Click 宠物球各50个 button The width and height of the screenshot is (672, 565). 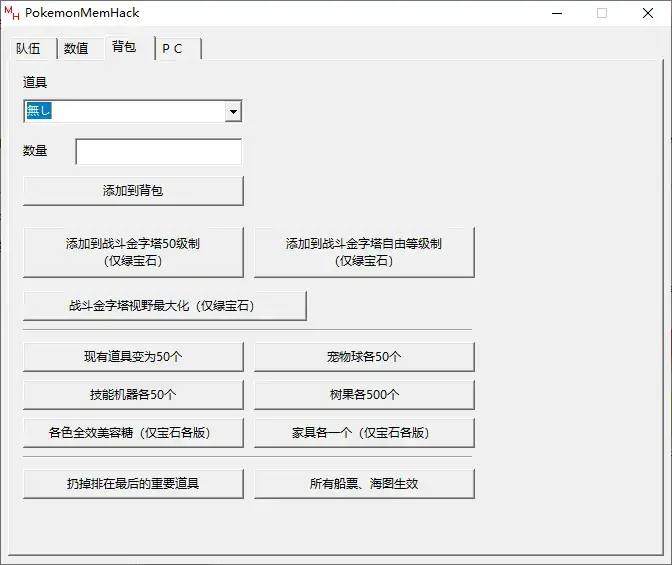pos(364,357)
